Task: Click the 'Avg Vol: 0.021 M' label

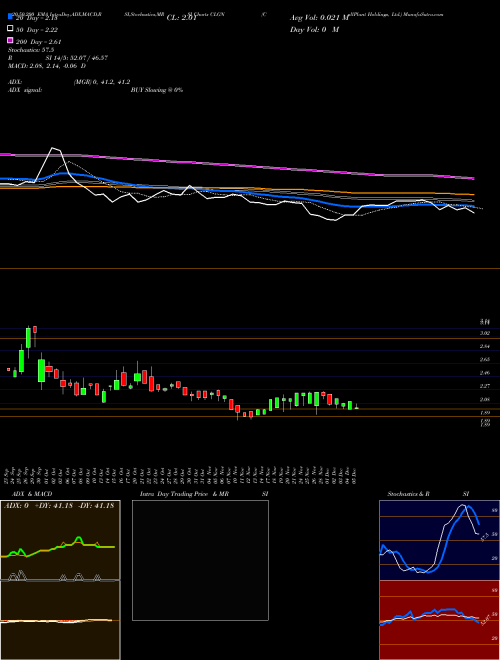Action: click(x=319, y=18)
